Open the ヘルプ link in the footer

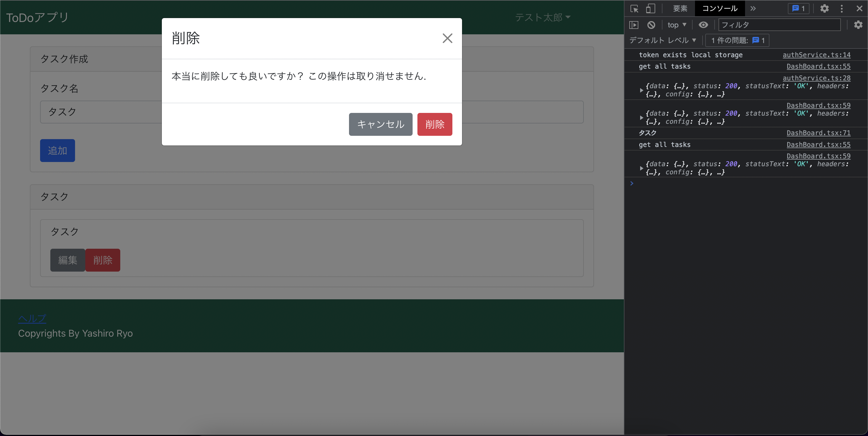click(x=32, y=318)
